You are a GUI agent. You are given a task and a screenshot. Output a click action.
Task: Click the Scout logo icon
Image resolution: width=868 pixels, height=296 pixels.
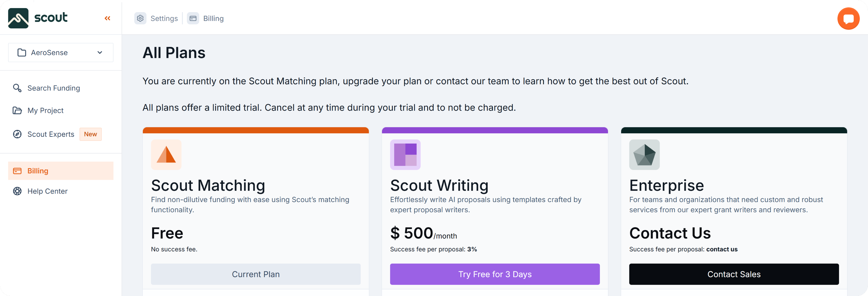click(x=18, y=18)
